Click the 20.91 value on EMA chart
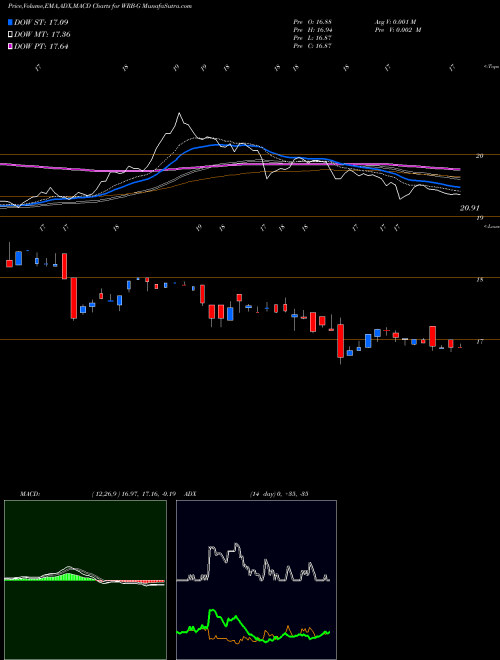This screenshot has width=500, height=660. (470, 208)
